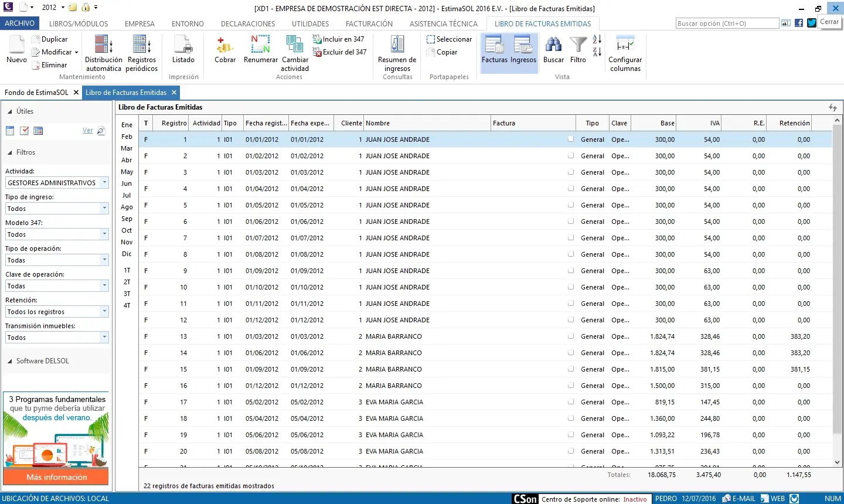Tick the checkbox in registro 13 row

tap(570, 336)
